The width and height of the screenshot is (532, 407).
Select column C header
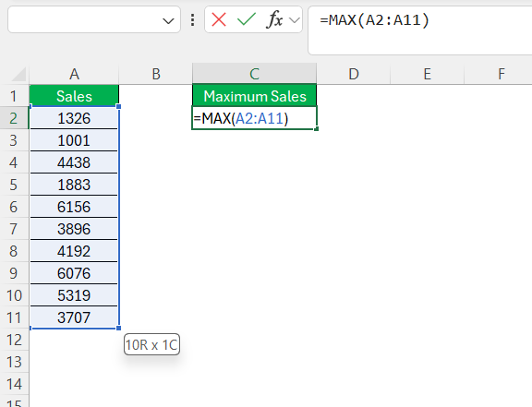[255, 74]
